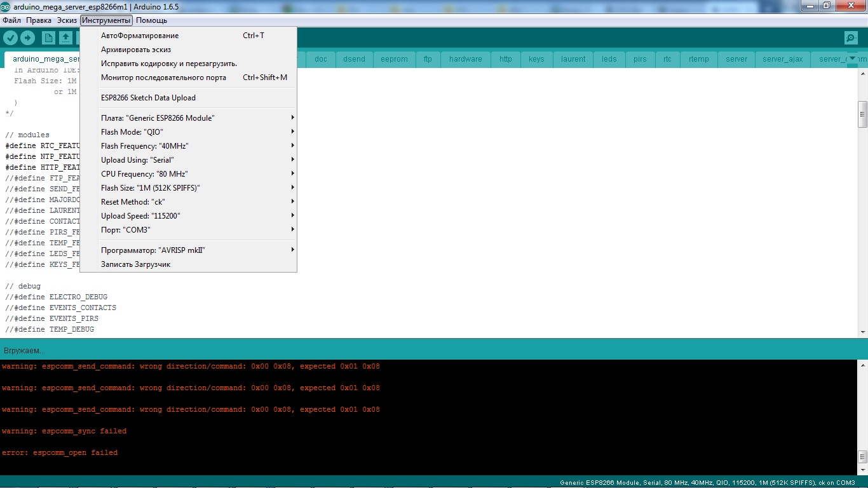This screenshot has height=488, width=868.
Task: Click the Upload arrow toolbar icon
Action: pos(27,38)
